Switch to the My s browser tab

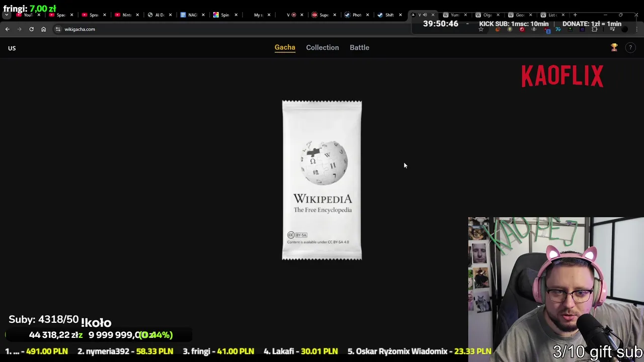258,15
